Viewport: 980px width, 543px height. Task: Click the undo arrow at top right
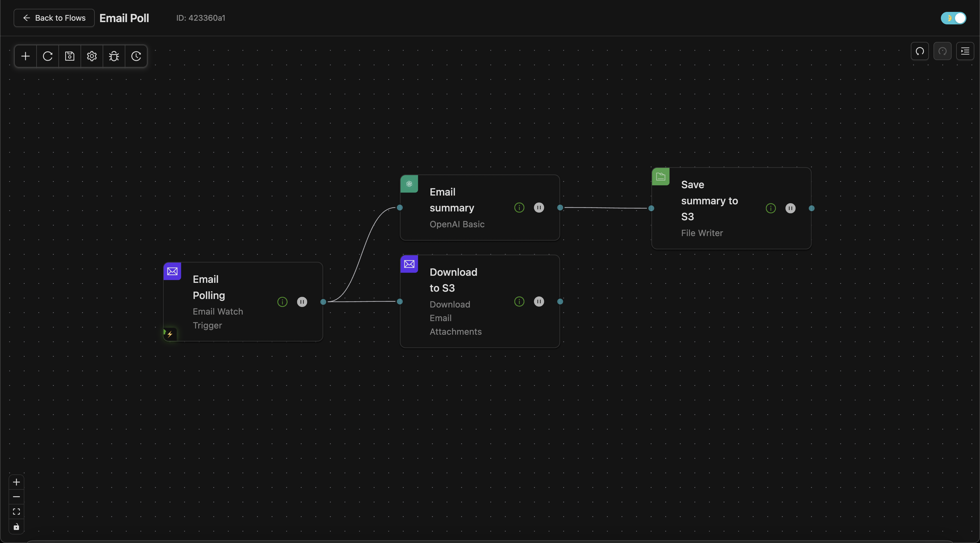[920, 51]
